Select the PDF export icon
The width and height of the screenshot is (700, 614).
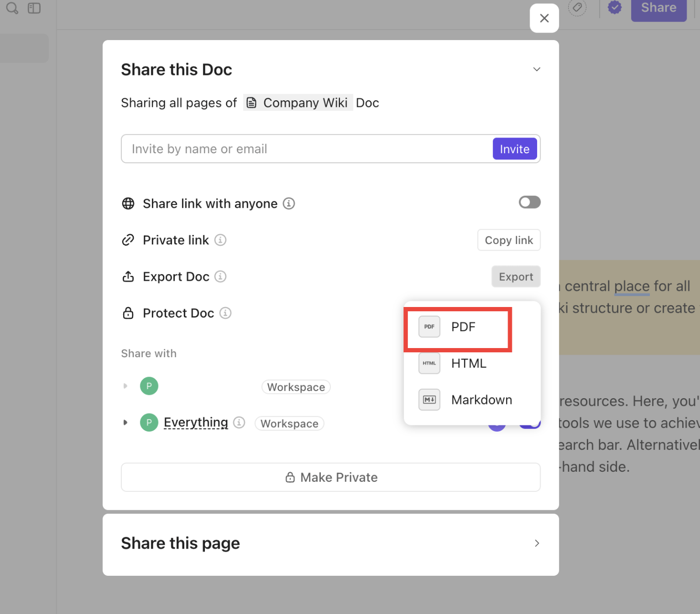(429, 327)
